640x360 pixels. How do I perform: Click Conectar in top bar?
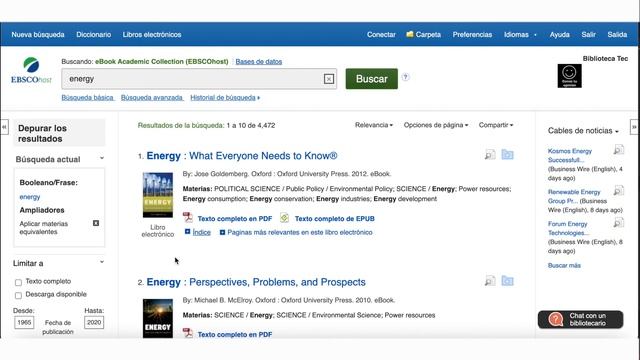[381, 35]
